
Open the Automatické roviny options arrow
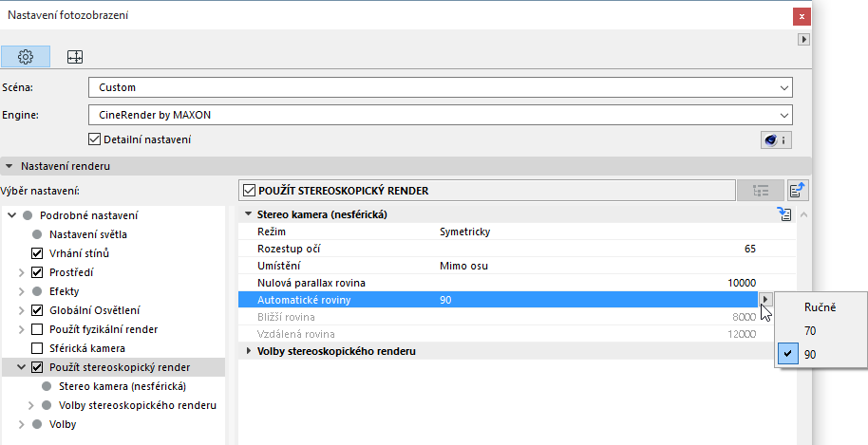[765, 300]
